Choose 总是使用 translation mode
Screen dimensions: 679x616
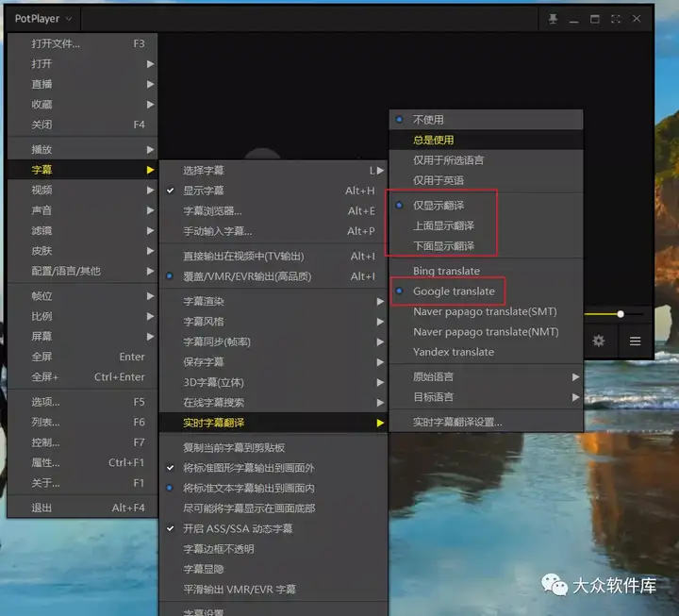click(486, 140)
